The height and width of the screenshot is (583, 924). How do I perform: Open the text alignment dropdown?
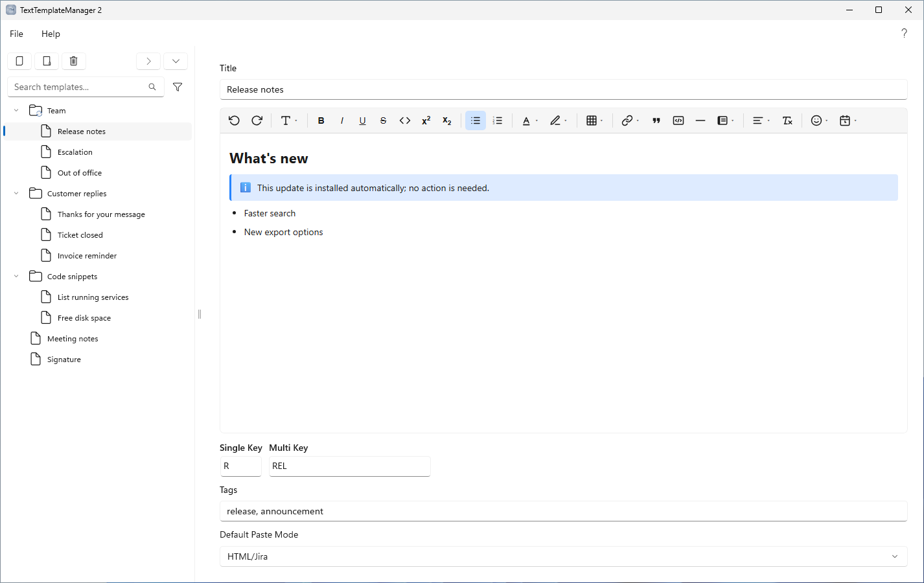click(x=761, y=120)
